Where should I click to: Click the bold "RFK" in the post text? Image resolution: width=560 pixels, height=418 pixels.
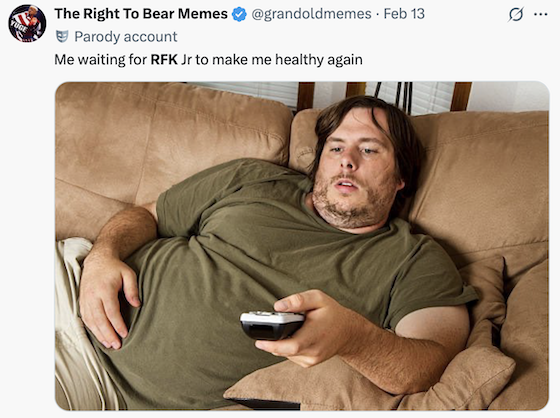point(164,60)
